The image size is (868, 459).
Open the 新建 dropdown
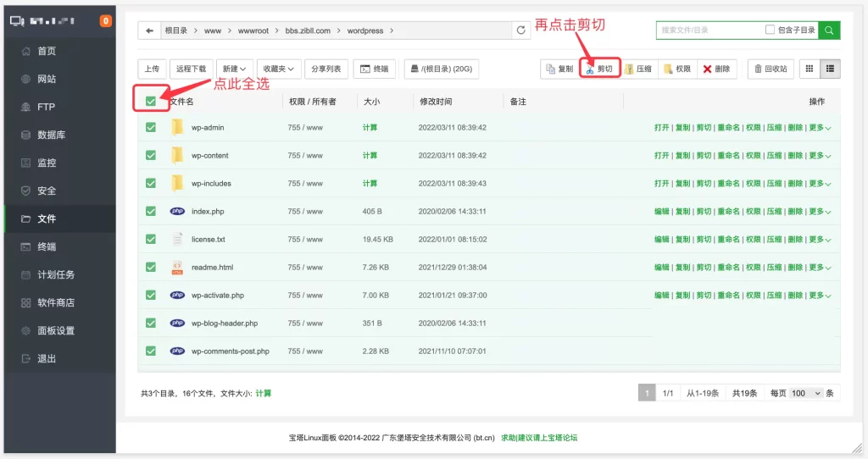234,69
